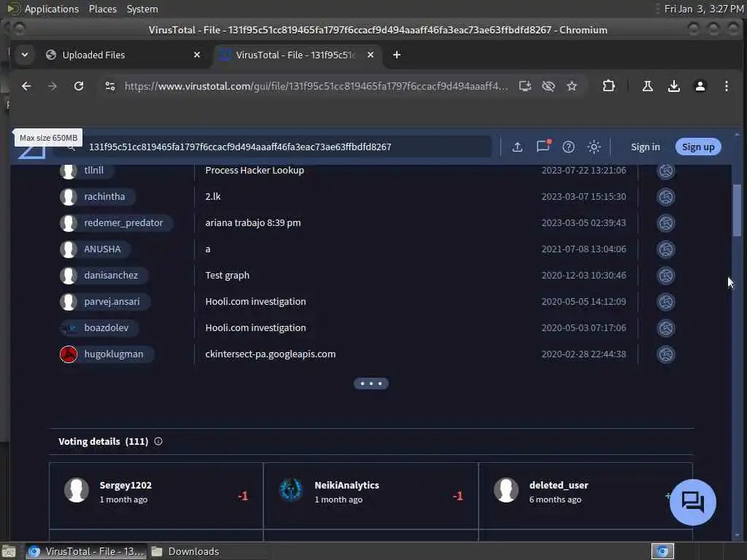Click the parvej.ansari user chip
Image resolution: width=747 pixels, height=560 pixels.
tap(105, 301)
